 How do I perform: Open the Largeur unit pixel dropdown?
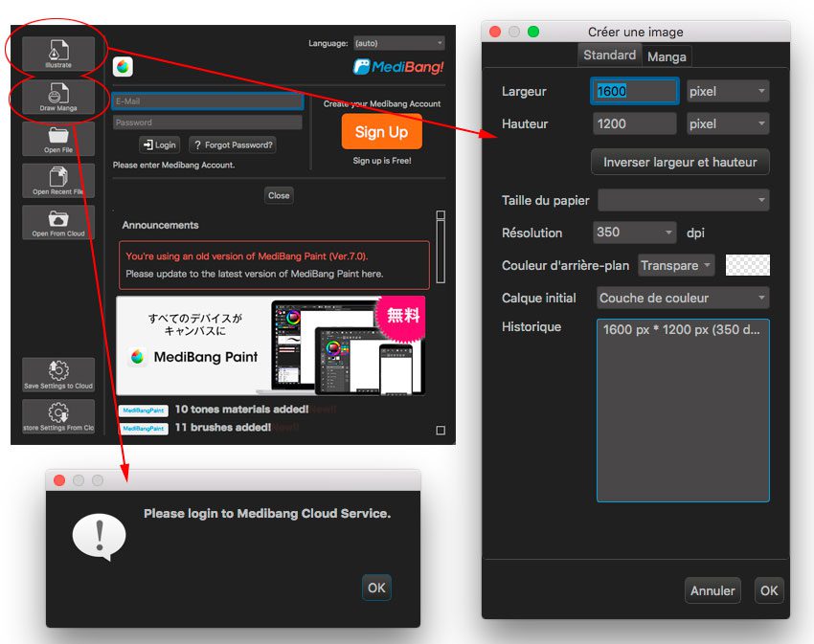pyautogui.click(x=728, y=91)
